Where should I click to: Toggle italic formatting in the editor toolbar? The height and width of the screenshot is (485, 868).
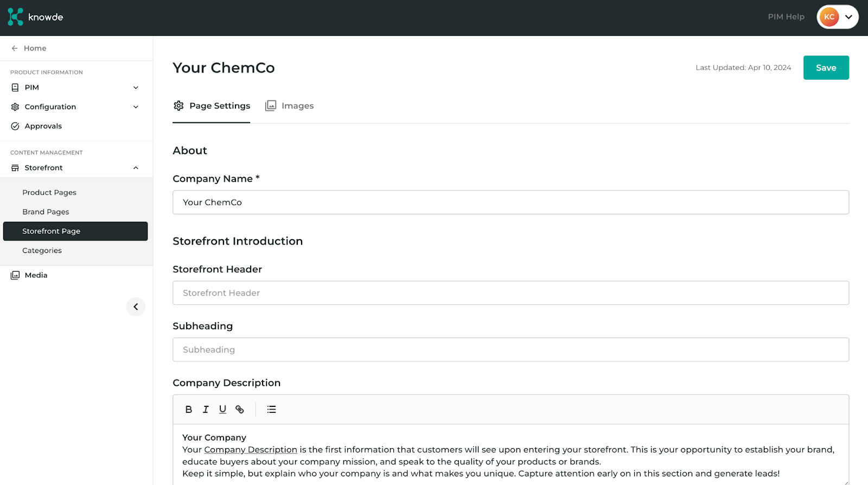click(206, 410)
